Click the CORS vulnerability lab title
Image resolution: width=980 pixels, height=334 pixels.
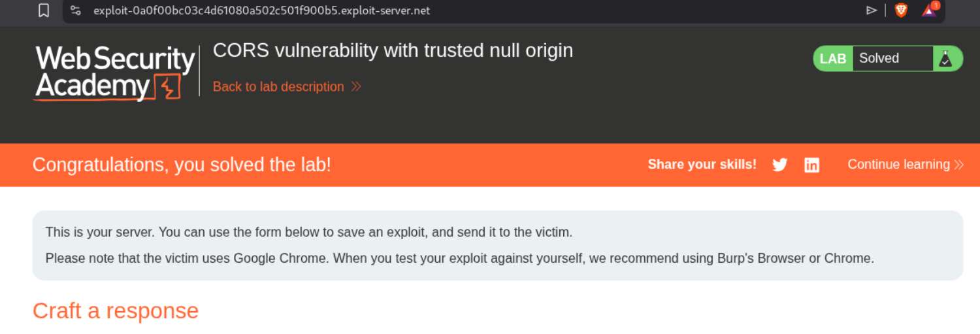(x=393, y=50)
